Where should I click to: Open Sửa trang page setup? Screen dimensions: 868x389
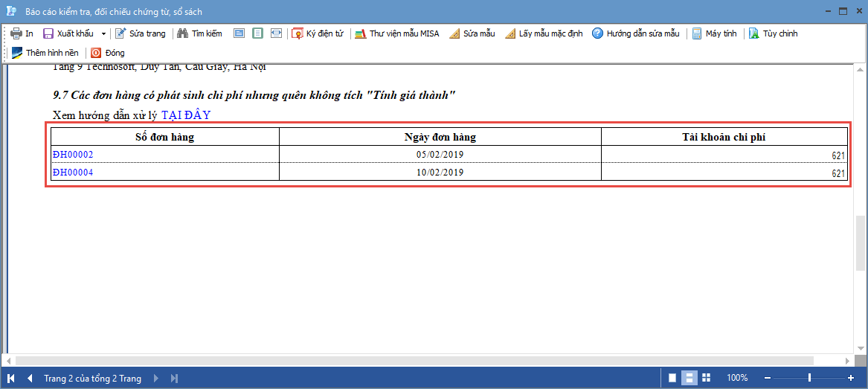coord(141,33)
